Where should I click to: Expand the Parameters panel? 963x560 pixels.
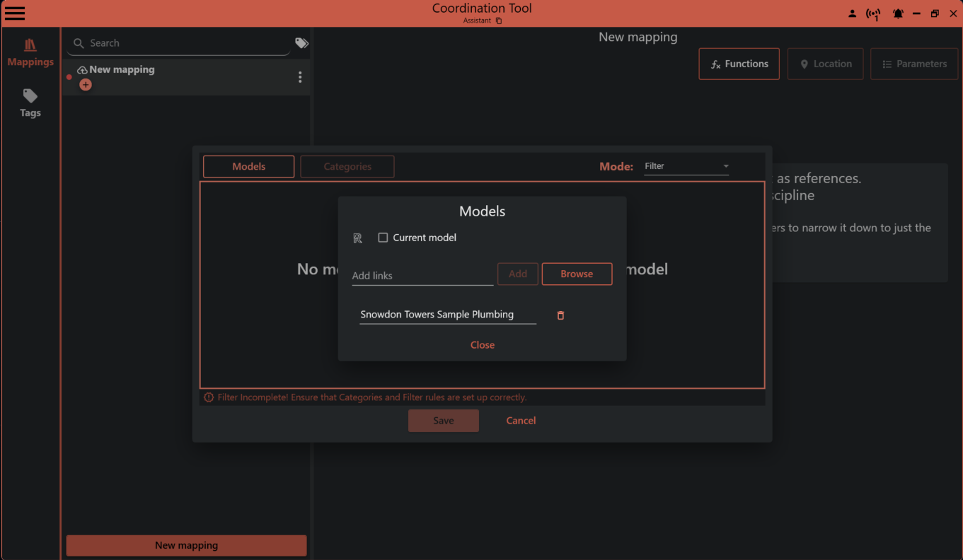click(914, 64)
